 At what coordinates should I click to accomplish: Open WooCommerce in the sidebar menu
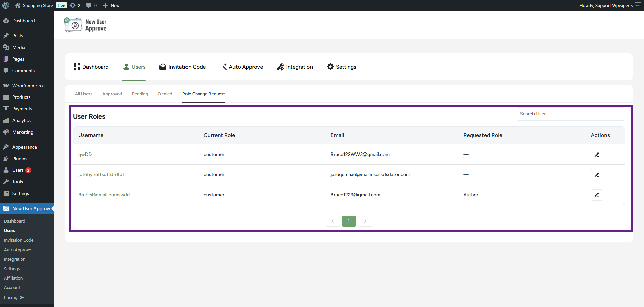[x=28, y=86]
